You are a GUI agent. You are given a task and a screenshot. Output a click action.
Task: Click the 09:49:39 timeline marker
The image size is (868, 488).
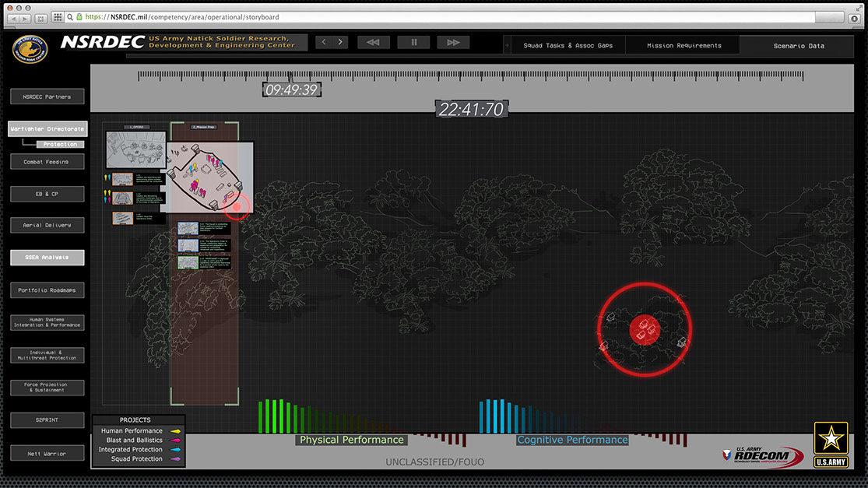pyautogui.click(x=291, y=90)
